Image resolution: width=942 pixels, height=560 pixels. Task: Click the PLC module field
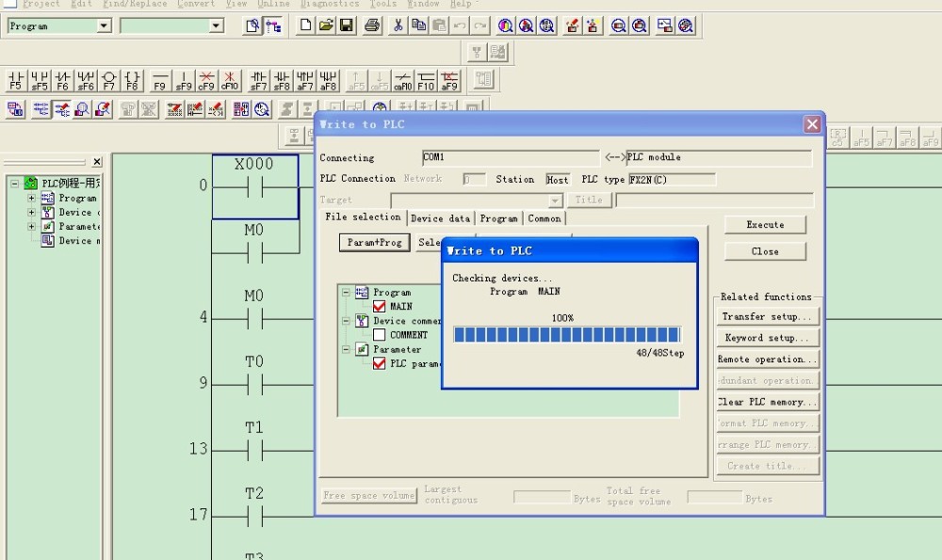(x=719, y=157)
